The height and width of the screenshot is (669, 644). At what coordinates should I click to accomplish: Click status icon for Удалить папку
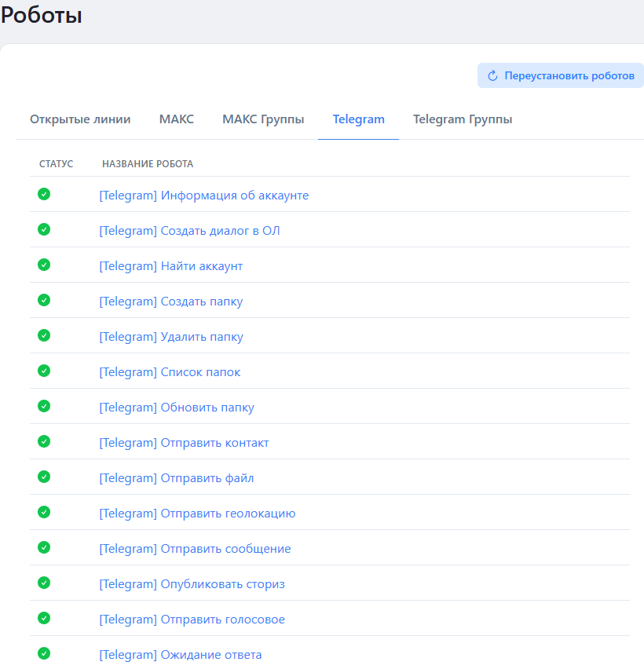tap(44, 335)
